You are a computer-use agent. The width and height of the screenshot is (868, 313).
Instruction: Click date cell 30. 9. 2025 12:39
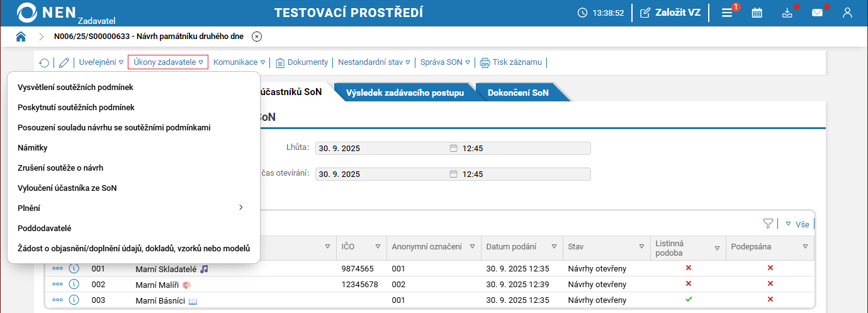pos(518,285)
